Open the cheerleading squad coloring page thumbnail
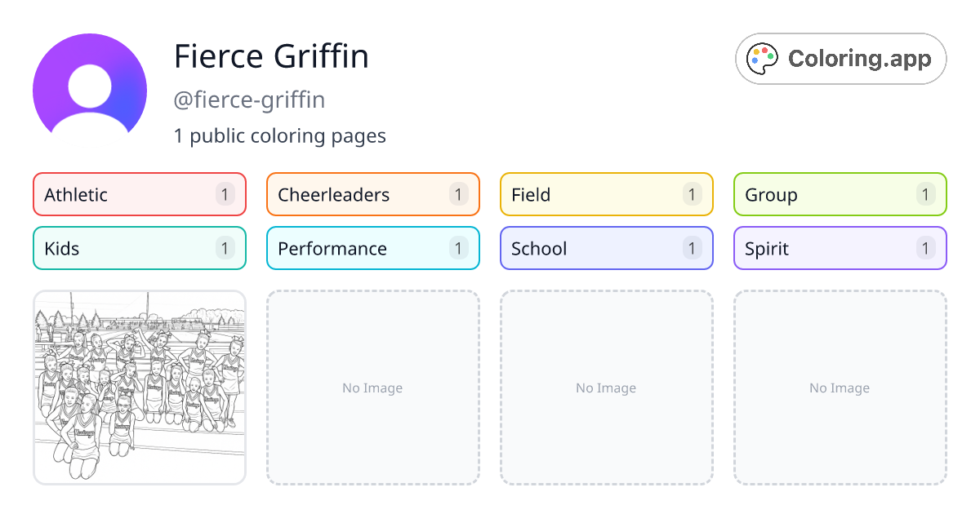Viewport: 980px width, 514px height. pyautogui.click(x=139, y=388)
